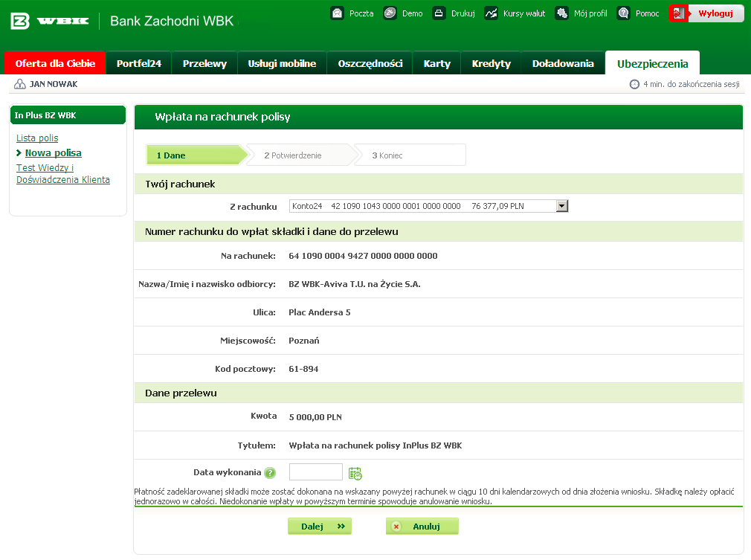The image size is (751, 560).
Task: Click the red Wyloguj exit icon
Action: pyautogui.click(x=678, y=13)
